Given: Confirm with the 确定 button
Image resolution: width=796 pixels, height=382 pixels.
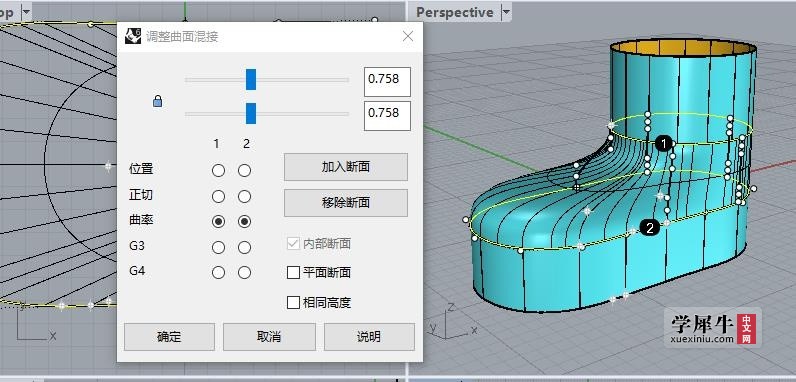Looking at the screenshot, I should coord(170,337).
